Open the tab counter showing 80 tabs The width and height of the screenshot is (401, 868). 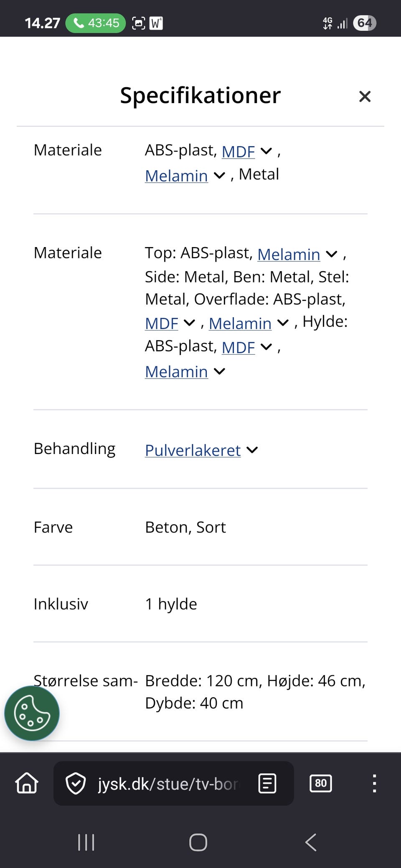[320, 783]
